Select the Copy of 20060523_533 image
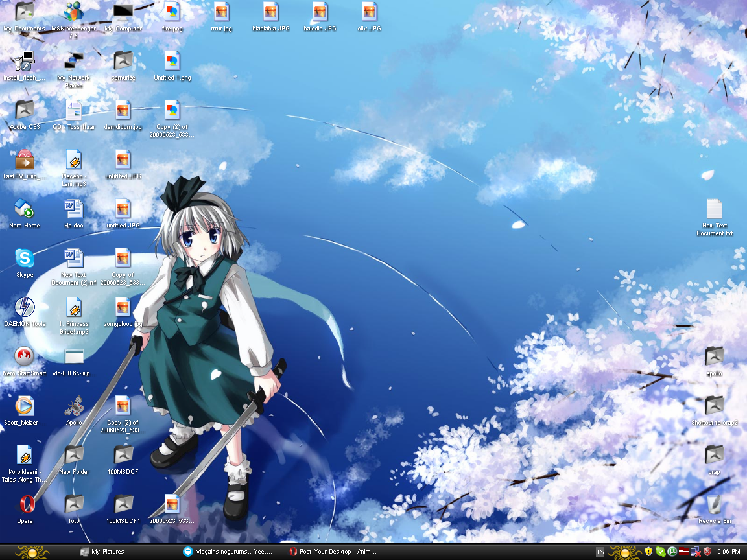The height and width of the screenshot is (560, 747). (x=123, y=266)
